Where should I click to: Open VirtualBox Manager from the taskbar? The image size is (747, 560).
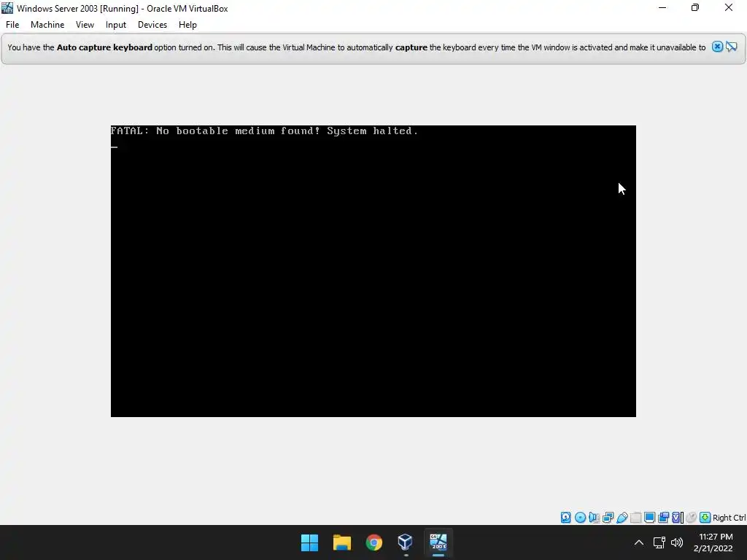(x=406, y=542)
